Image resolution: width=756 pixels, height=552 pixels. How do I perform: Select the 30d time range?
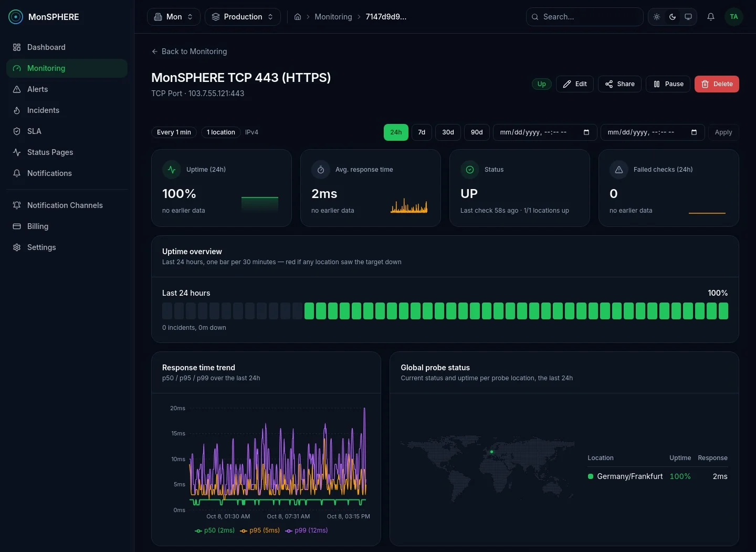point(448,132)
